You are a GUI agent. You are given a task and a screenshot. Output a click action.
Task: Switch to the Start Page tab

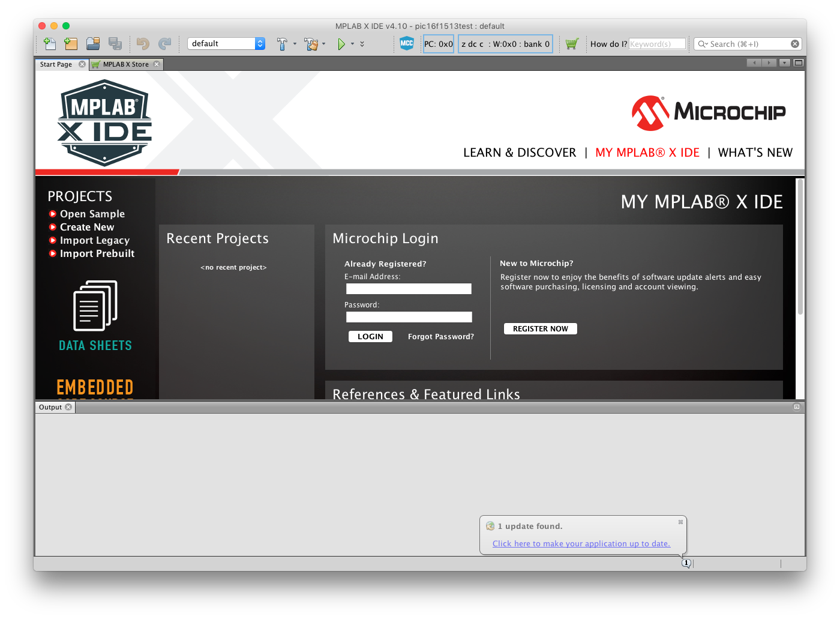[56, 64]
